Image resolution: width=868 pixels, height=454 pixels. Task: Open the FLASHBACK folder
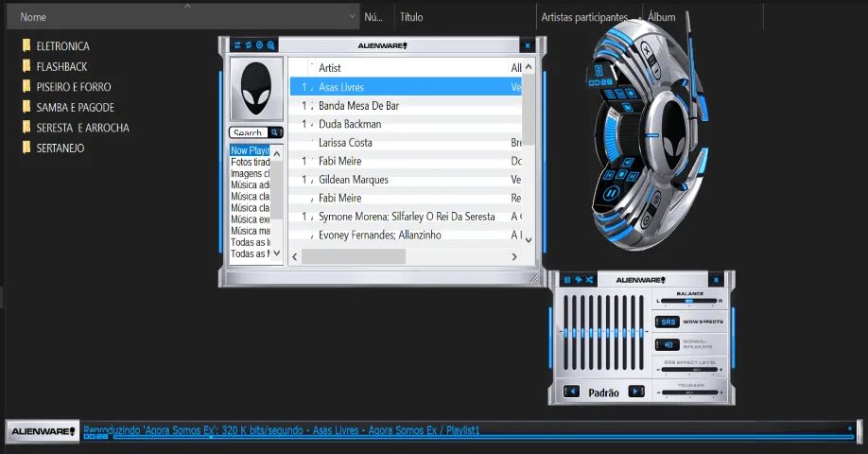click(55, 66)
